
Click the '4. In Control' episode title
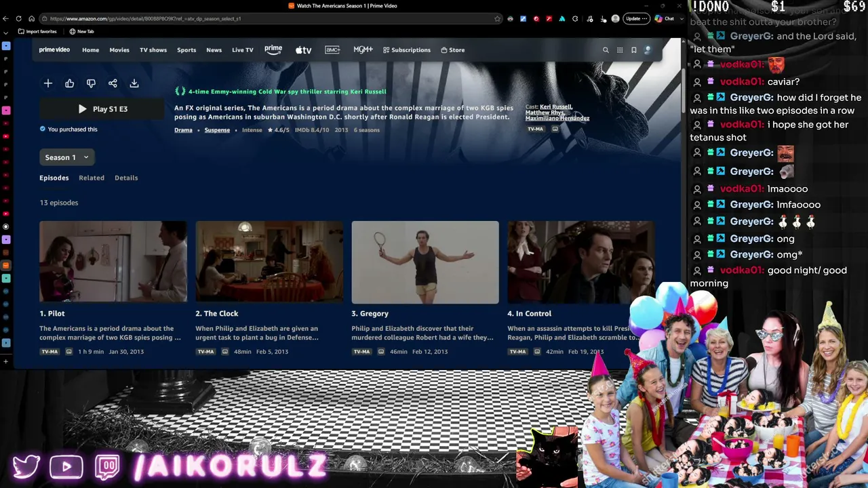[530, 314]
